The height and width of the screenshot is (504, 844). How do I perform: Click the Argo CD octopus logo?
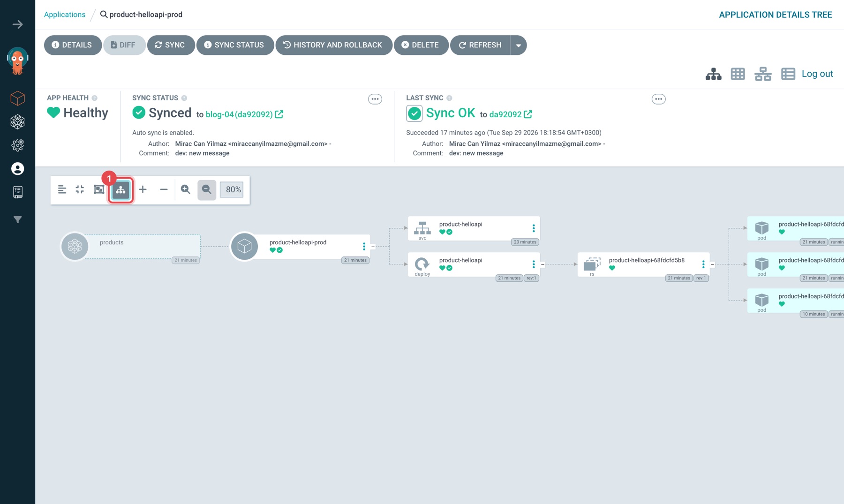[18, 61]
